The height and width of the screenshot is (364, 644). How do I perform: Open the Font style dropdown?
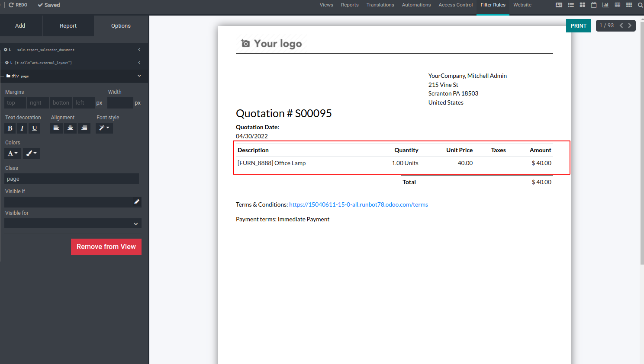click(104, 128)
